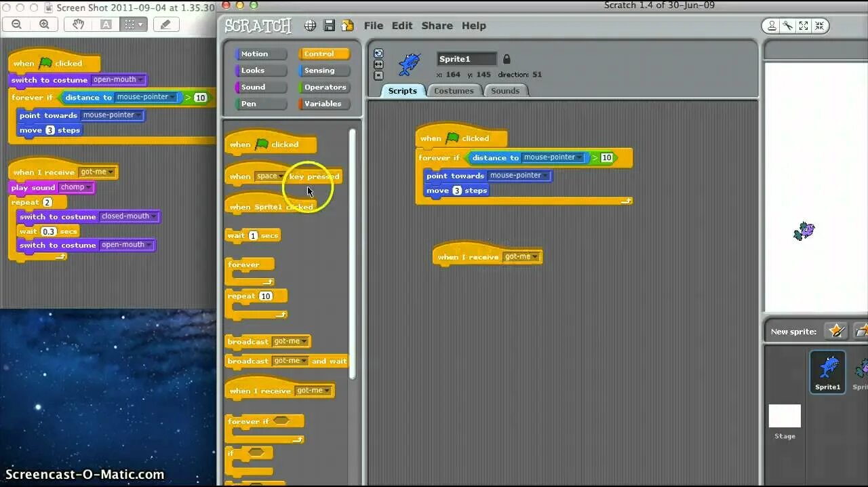Select the Sprite1 thumbnail in sprite list
Image resolution: width=868 pixels, height=487 pixels.
[827, 372]
